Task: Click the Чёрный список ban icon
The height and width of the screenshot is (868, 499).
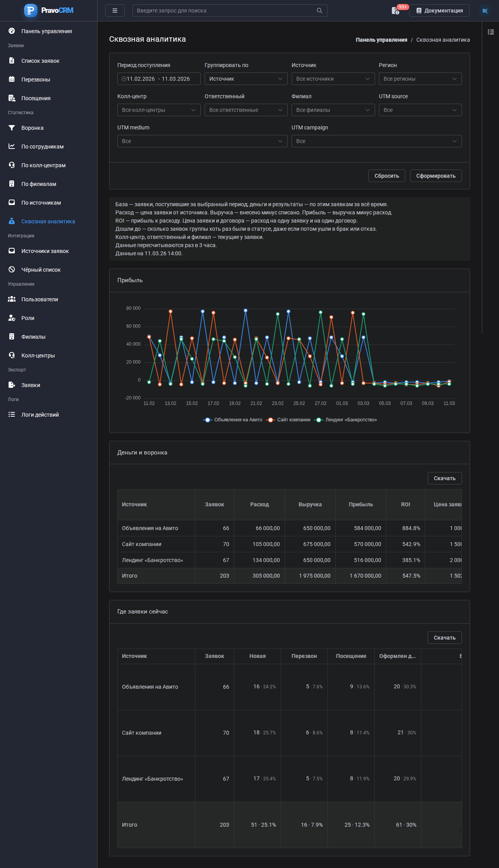Action: [12, 269]
